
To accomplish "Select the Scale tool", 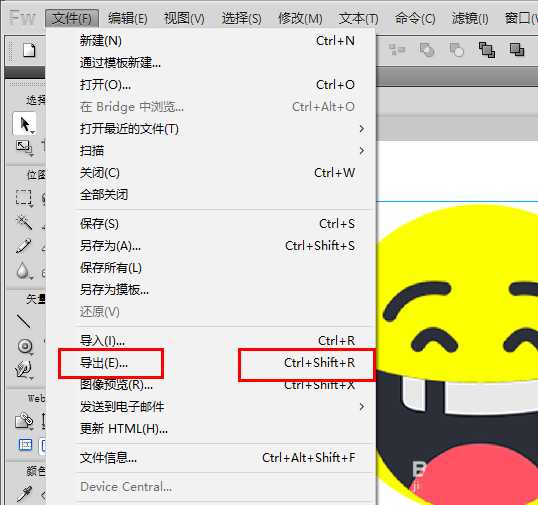I will 24,148.
